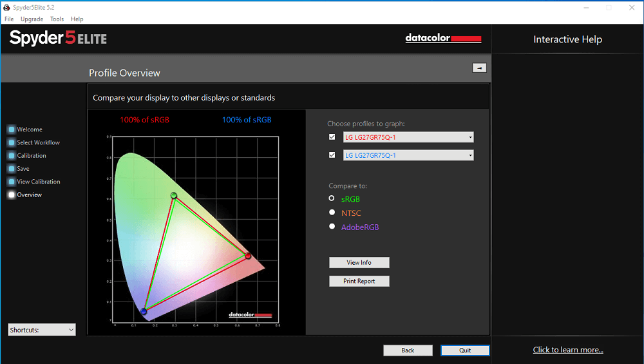Select the sRGB compare radio button
Viewport: 644px width, 364px height.
332,198
